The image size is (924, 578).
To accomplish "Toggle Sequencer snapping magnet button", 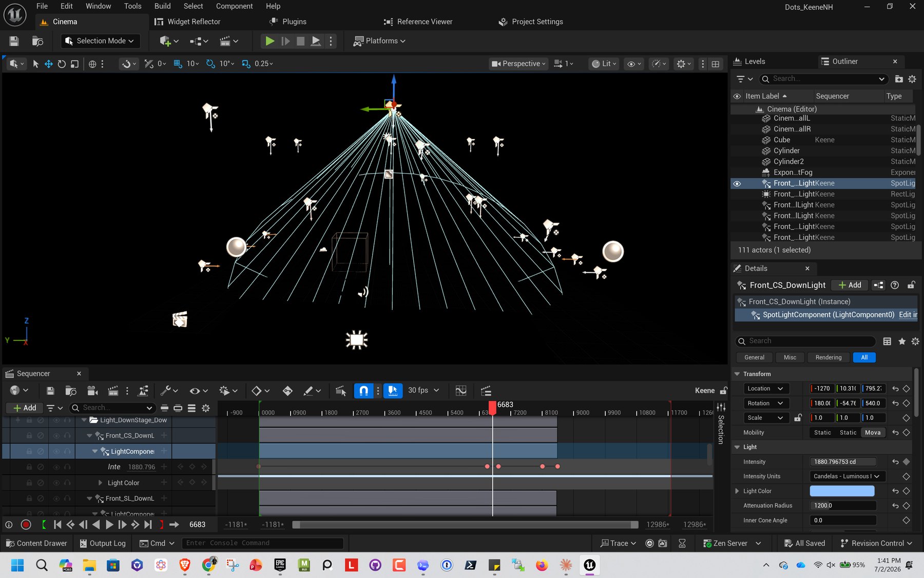I will click(363, 391).
